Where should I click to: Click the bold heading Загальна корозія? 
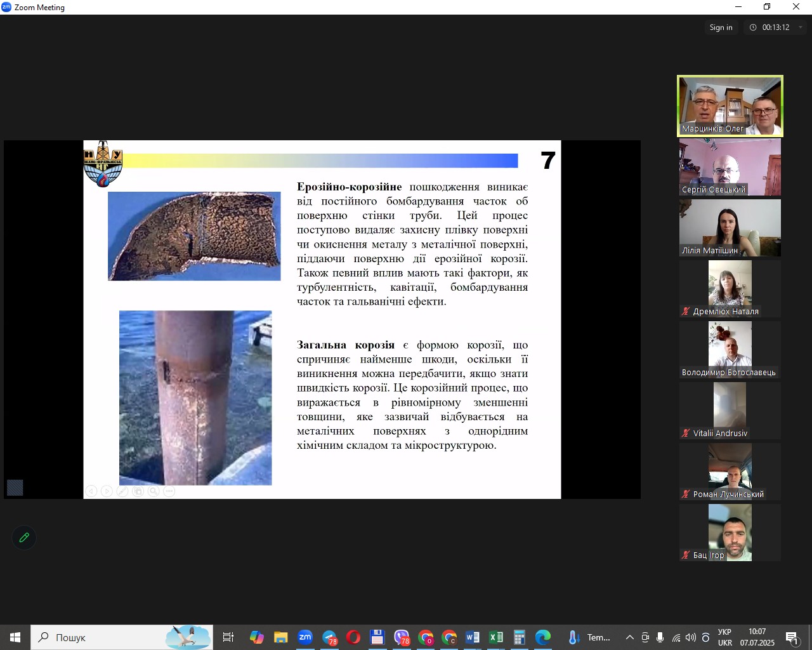pos(346,345)
